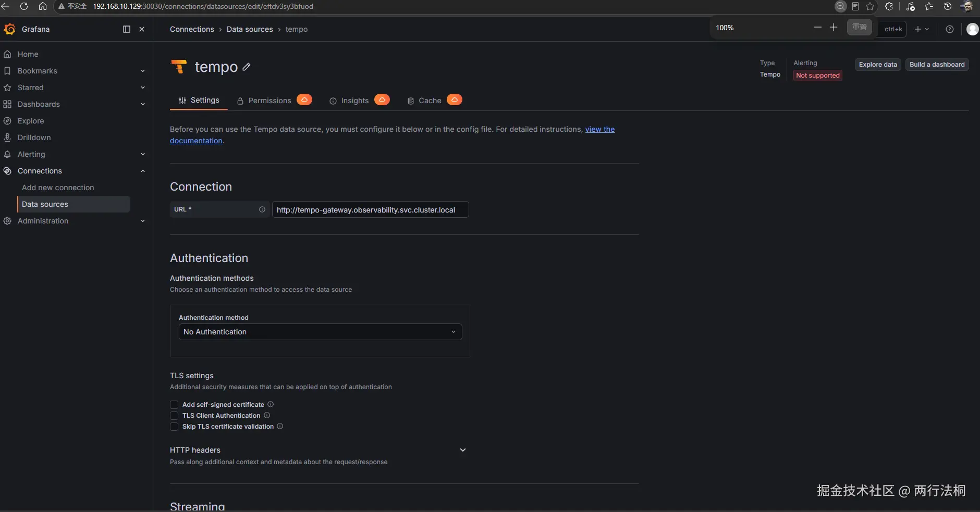The image size is (980, 512).
Task: Reload the page with the refresh icon
Action: [x=24, y=6]
